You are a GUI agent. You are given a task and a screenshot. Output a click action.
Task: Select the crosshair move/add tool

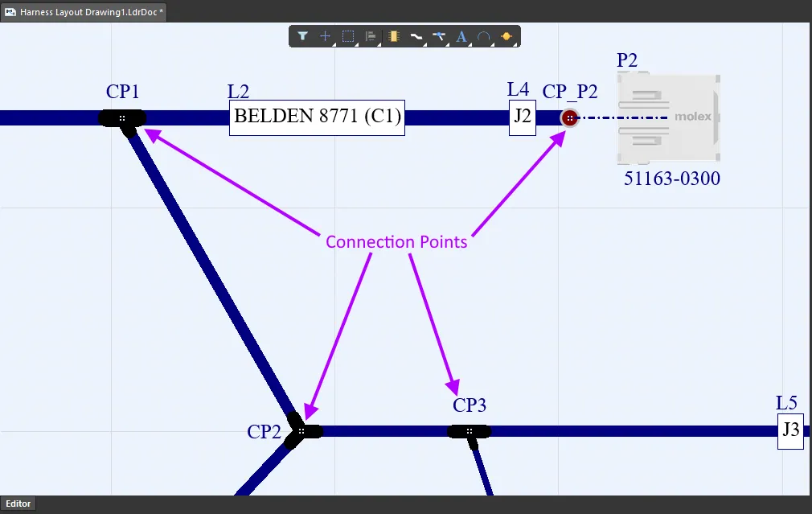click(326, 36)
